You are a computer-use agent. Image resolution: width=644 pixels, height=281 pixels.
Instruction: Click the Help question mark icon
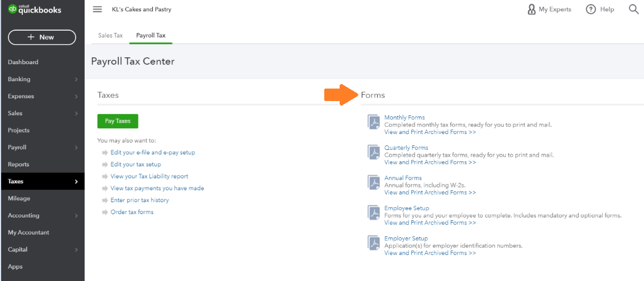click(x=591, y=10)
